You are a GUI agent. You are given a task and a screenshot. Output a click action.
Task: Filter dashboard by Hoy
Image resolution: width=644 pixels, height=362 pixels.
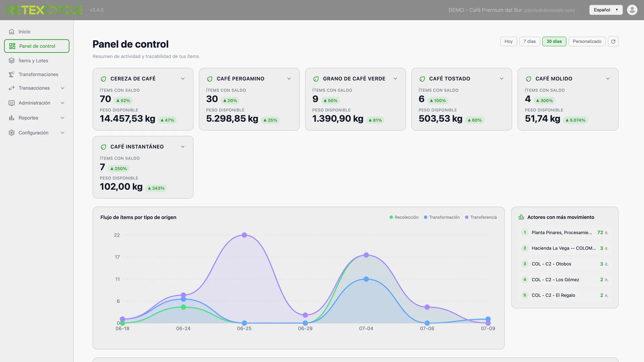pos(508,42)
